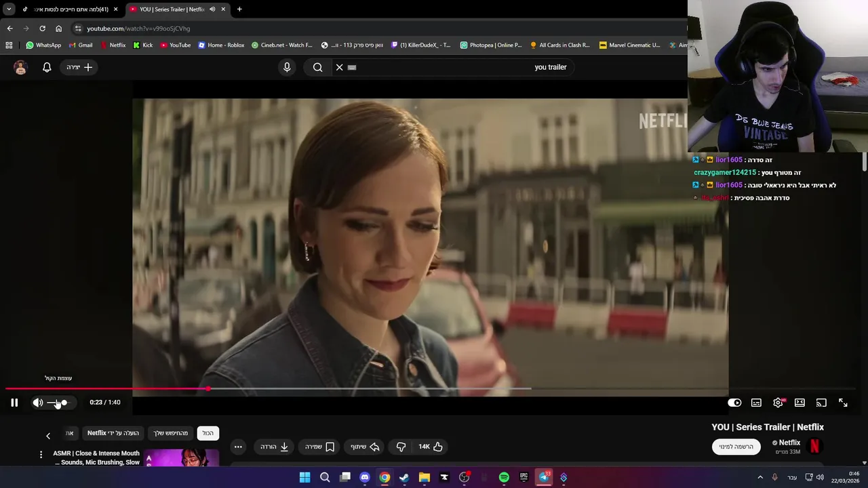Image resolution: width=868 pixels, height=488 pixels.
Task: Open Spotify from the taskbar
Action: (504, 477)
